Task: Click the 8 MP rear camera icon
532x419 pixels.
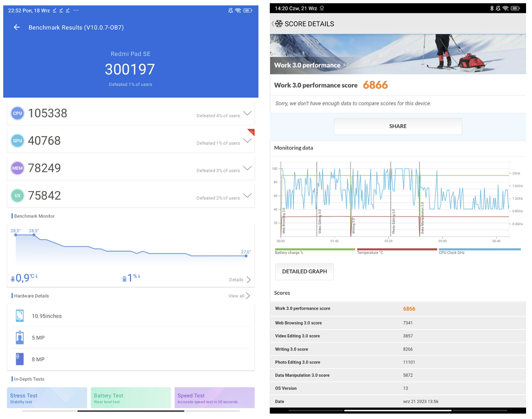Action: tap(20, 359)
